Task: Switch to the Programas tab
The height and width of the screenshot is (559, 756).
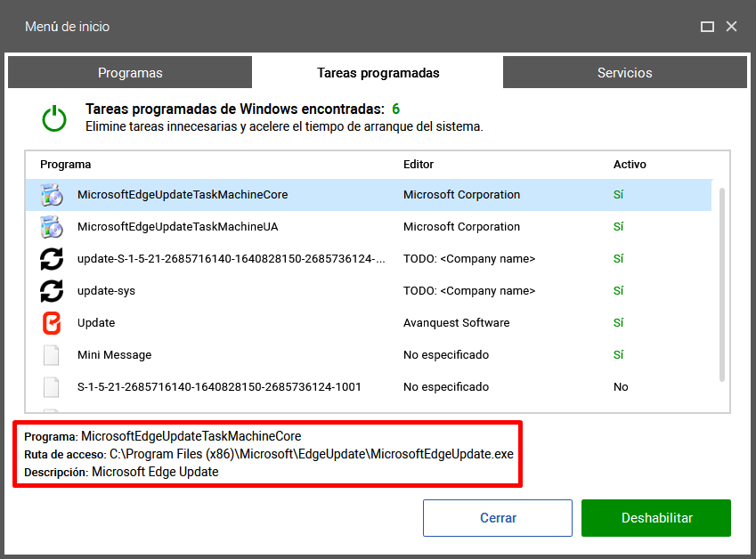Action: (130, 72)
